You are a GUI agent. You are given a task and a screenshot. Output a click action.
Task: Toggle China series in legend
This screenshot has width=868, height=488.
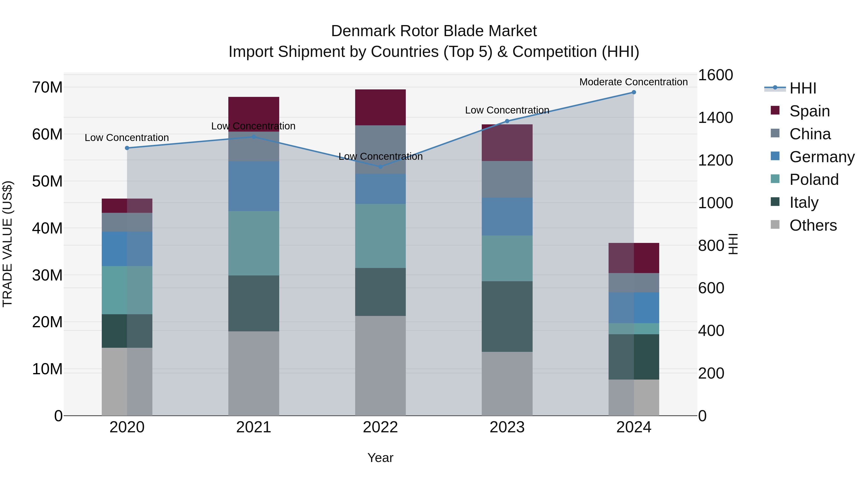point(800,134)
